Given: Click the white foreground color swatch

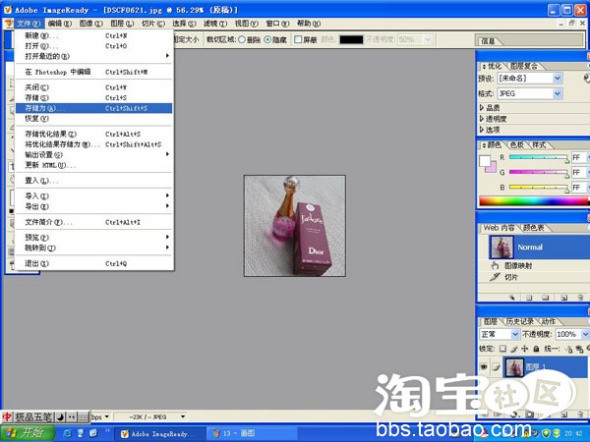Looking at the screenshot, I should [x=485, y=161].
